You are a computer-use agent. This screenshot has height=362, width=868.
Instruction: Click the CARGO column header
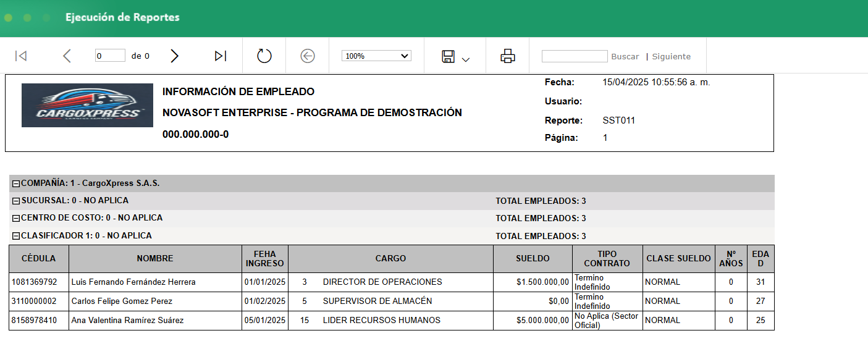[x=390, y=258]
